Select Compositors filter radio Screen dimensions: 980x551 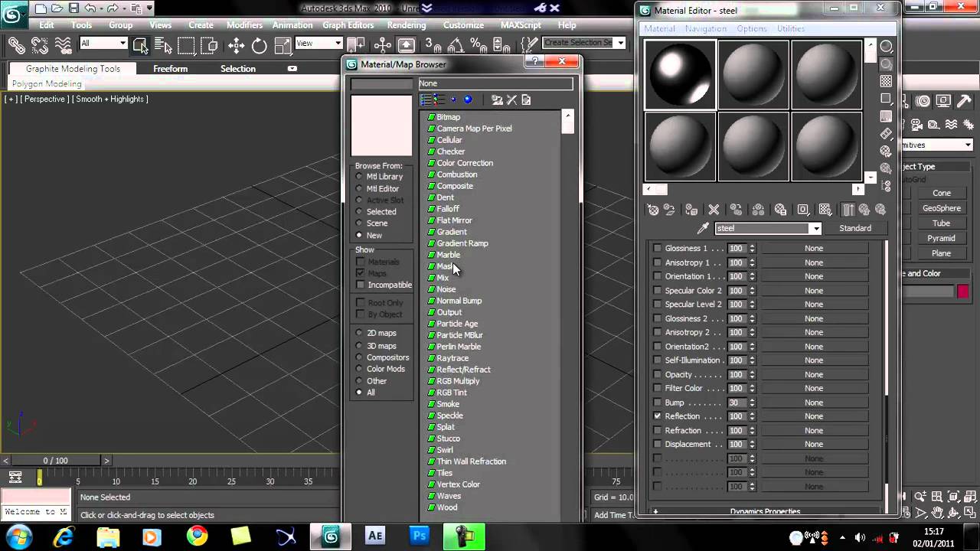click(x=359, y=357)
